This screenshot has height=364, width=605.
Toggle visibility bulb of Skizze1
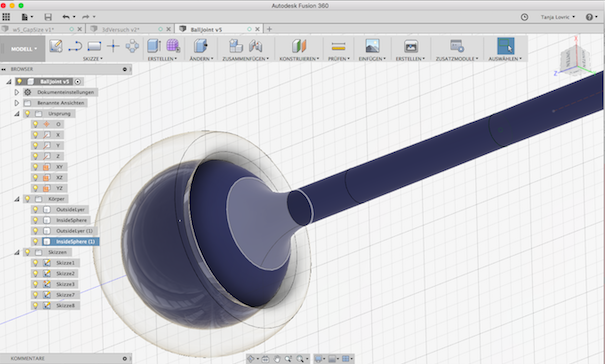tap(35, 263)
